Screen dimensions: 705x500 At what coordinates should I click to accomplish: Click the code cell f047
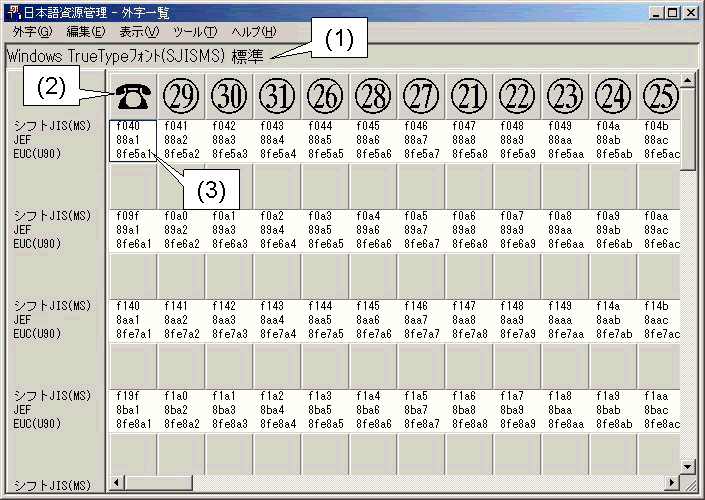point(465,126)
